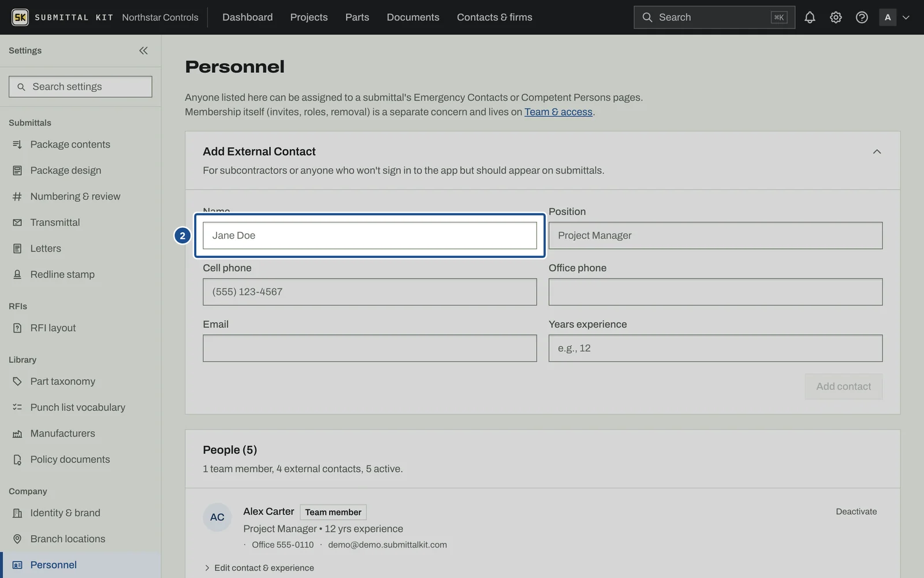This screenshot has height=578, width=924.
Task: Click the Punch list vocabulary icon
Action: tap(17, 407)
